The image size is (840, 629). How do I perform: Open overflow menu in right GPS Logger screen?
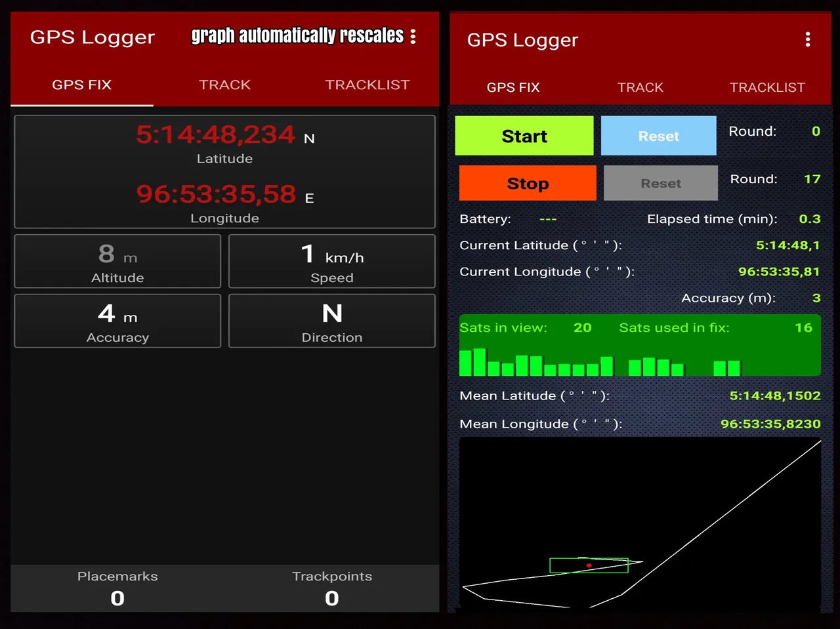[x=808, y=39]
